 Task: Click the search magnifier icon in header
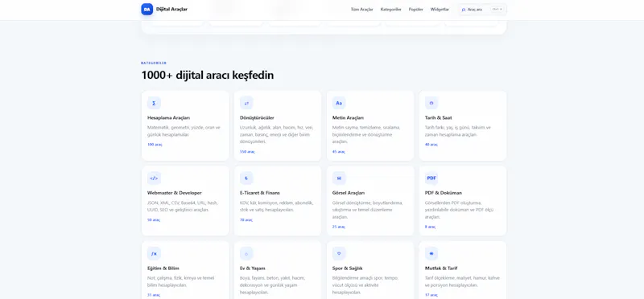[x=464, y=10]
